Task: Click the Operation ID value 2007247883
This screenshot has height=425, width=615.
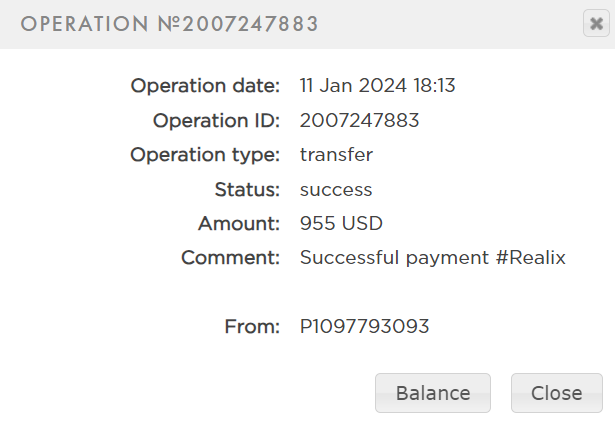Action: click(359, 121)
